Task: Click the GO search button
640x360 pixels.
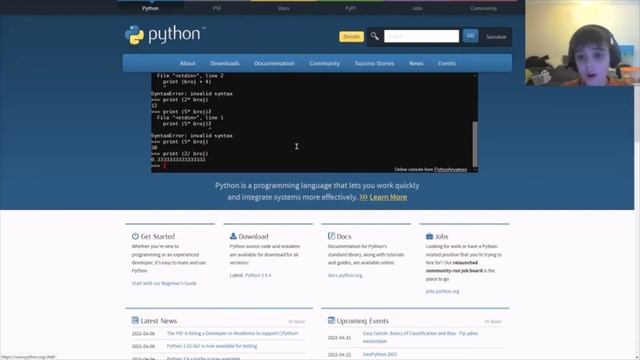Action: pyautogui.click(x=470, y=36)
